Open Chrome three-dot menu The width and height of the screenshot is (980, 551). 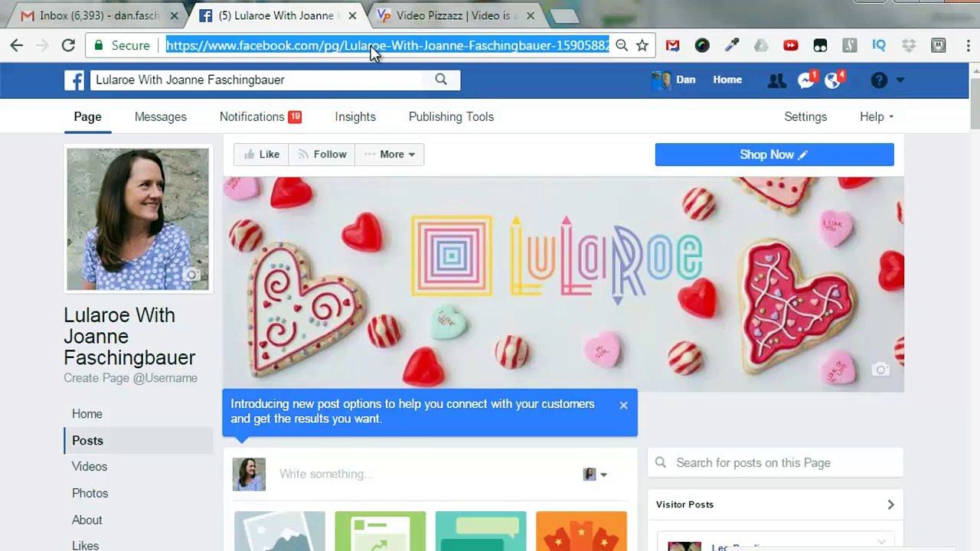(969, 46)
